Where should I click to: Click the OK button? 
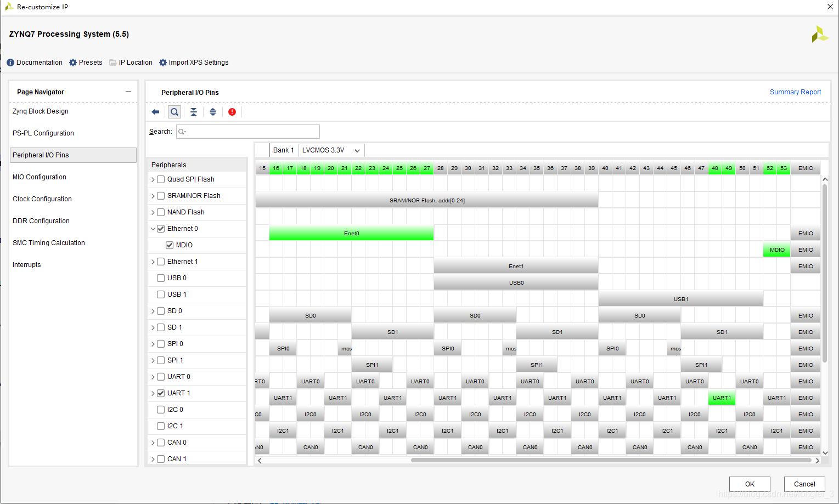pyautogui.click(x=750, y=484)
